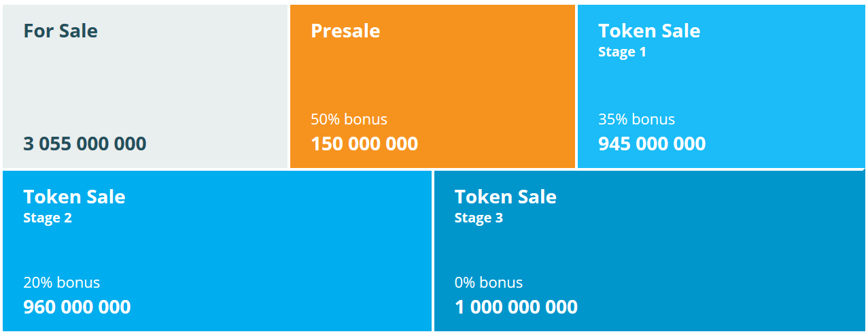Select the 3 055 000 000 total amount

(85, 144)
